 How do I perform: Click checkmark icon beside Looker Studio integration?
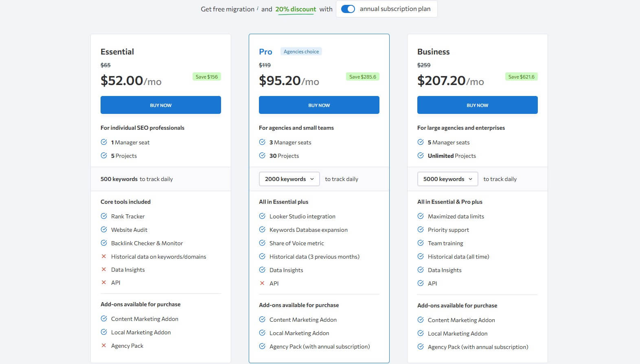(262, 216)
